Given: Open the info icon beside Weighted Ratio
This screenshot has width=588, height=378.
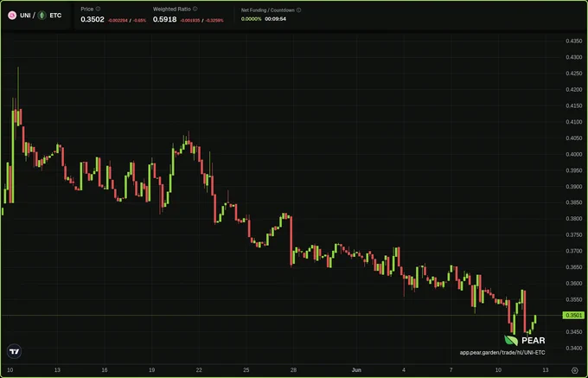Looking at the screenshot, I should coord(195,9).
